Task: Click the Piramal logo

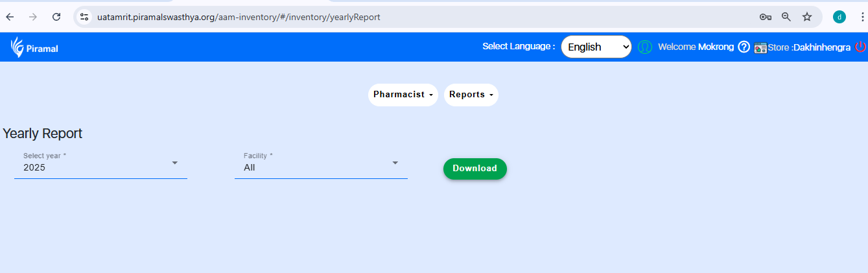Action: click(34, 47)
